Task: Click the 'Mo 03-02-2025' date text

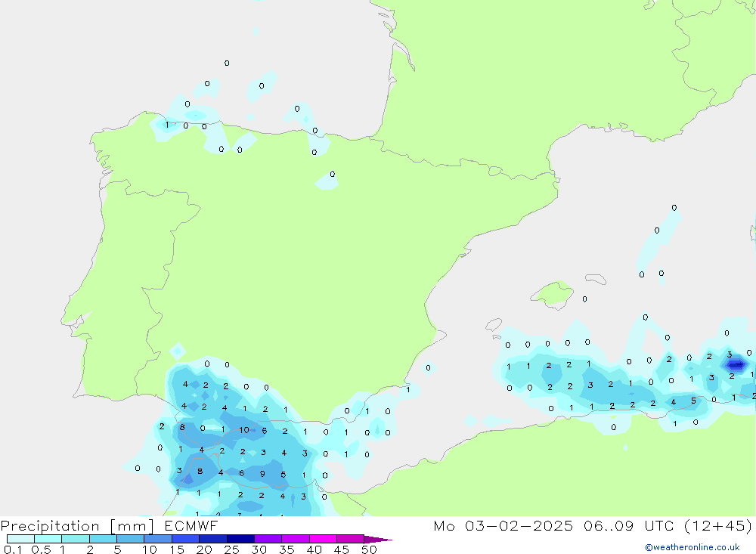Action: click(x=503, y=525)
